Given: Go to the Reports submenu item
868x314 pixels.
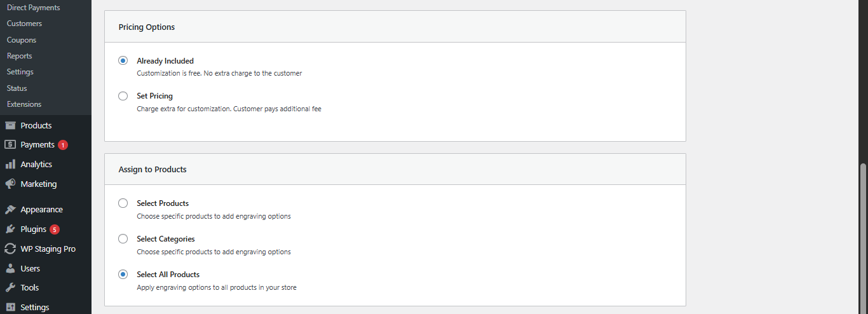Looking at the screenshot, I should 20,56.
